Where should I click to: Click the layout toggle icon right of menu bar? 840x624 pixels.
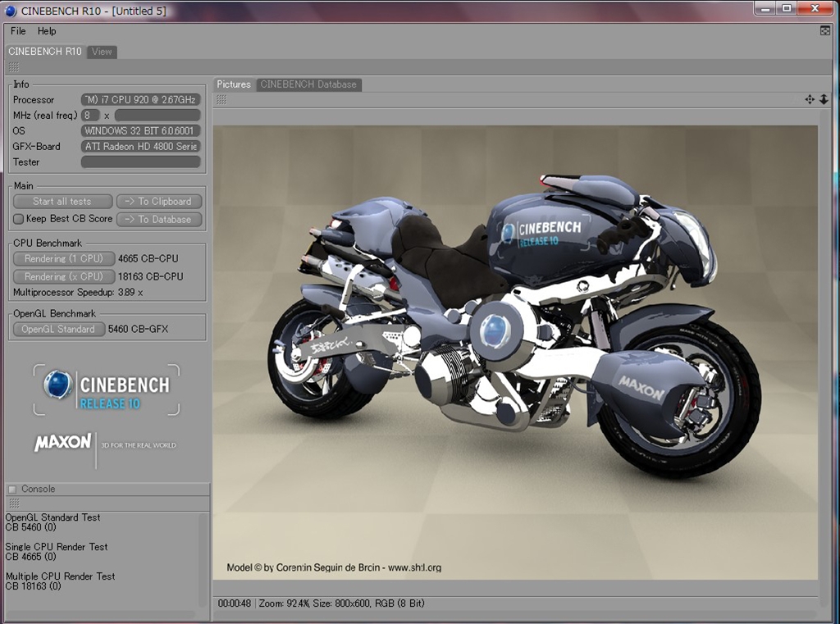click(825, 30)
